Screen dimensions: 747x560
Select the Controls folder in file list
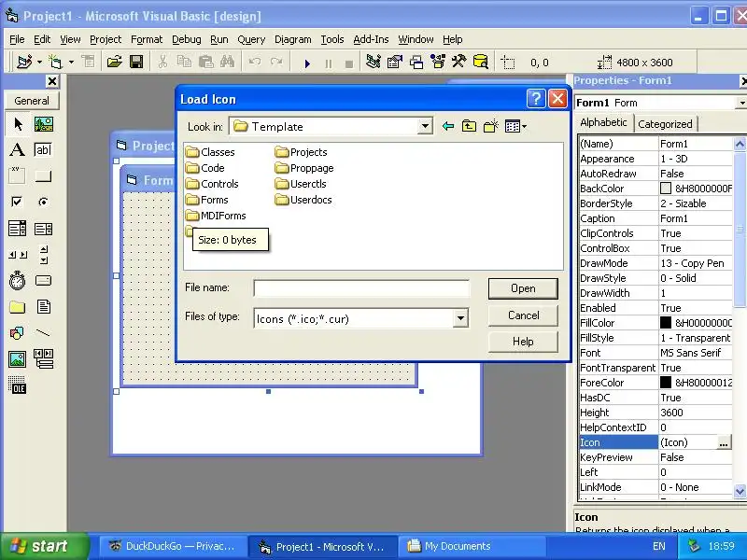pyautogui.click(x=212, y=184)
